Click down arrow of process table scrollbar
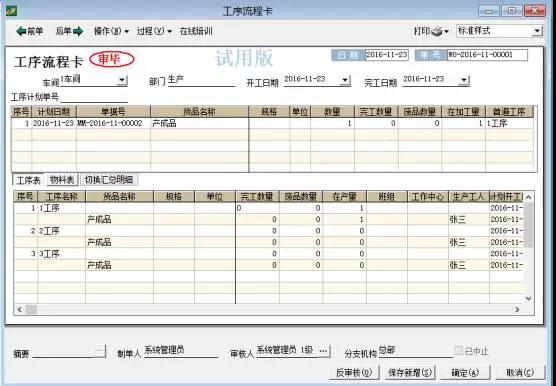 pyautogui.click(x=528, y=298)
